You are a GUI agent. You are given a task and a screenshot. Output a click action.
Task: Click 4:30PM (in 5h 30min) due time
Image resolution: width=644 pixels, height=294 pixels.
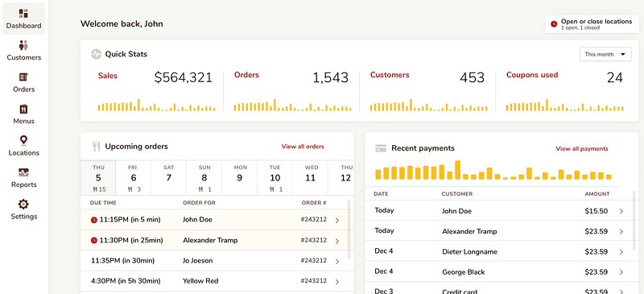coord(126,281)
